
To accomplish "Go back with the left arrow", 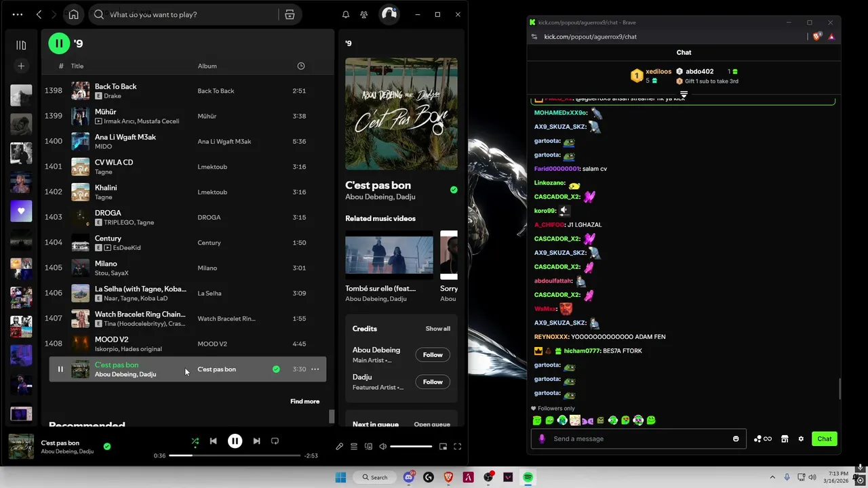I will click(39, 14).
